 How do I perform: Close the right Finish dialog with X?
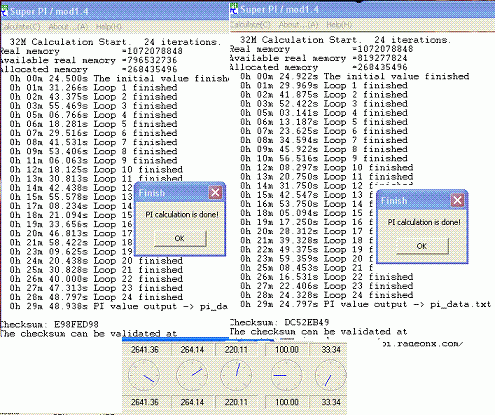457,200
